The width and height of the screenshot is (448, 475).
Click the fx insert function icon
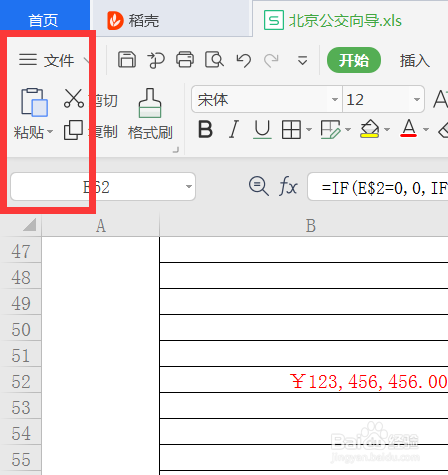(288, 186)
